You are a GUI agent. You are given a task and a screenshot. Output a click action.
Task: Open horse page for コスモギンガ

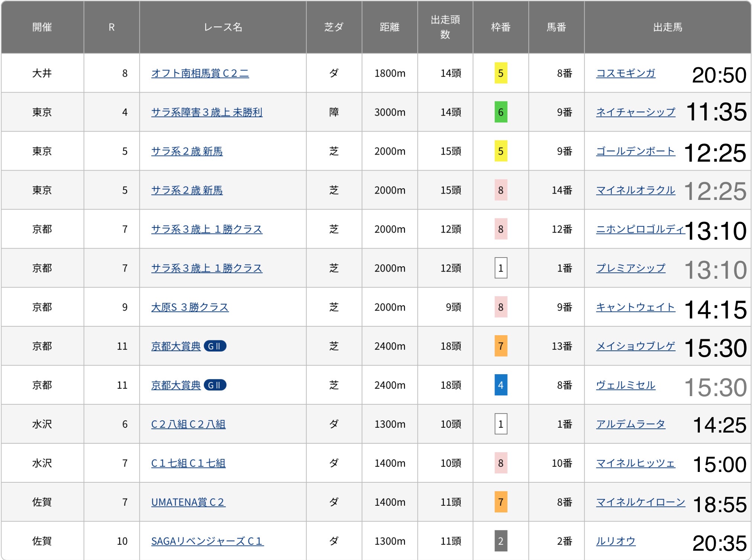coord(625,73)
